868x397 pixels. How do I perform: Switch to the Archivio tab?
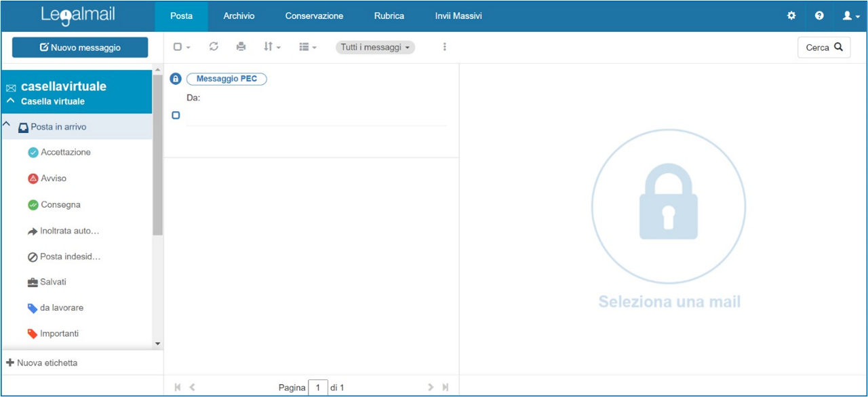pyautogui.click(x=239, y=16)
